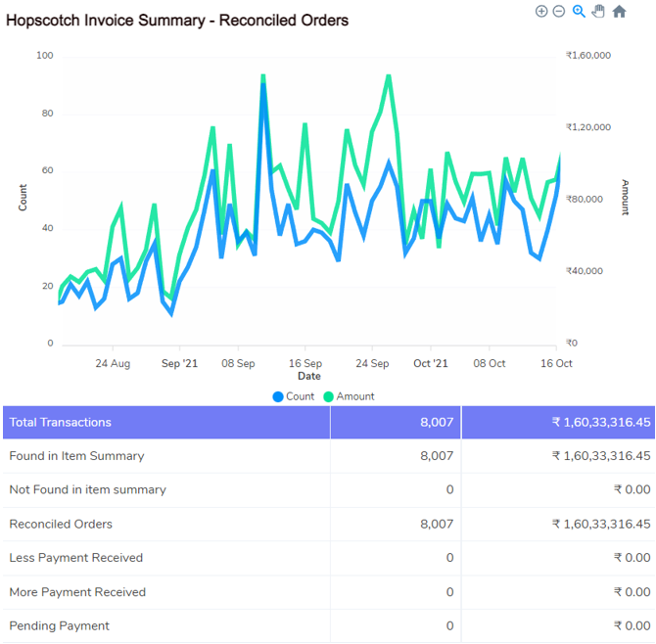
Task: Click the Pending Payment amount ₹ 0.00
Action: (x=633, y=626)
